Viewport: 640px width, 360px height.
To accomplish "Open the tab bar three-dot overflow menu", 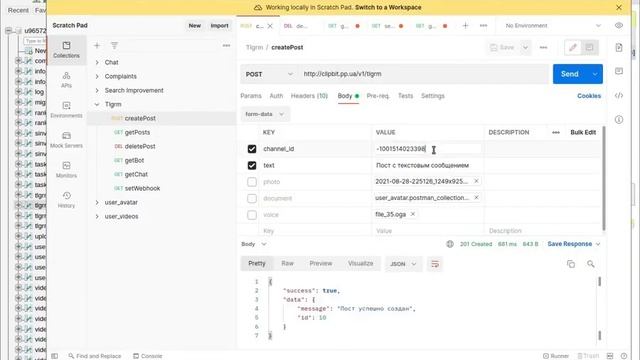I will coord(483,26).
